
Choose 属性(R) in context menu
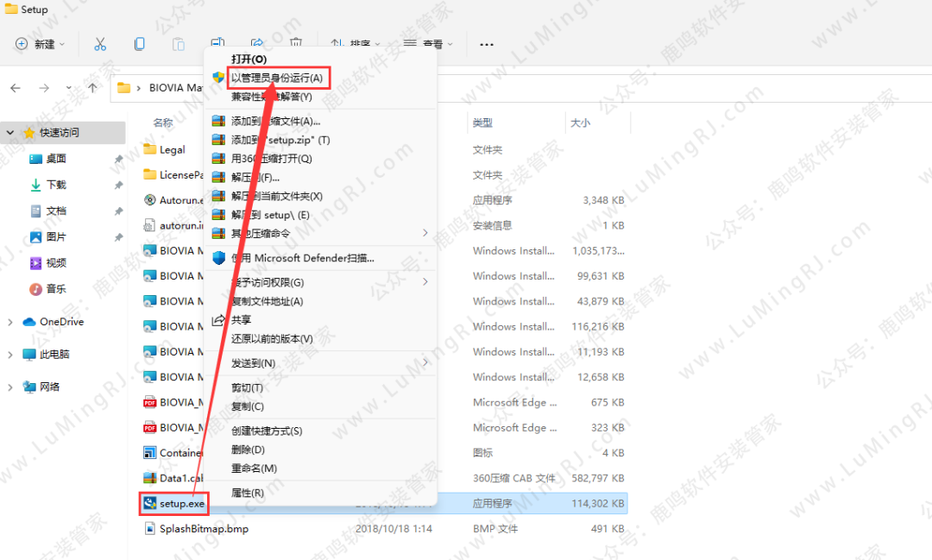(x=248, y=493)
